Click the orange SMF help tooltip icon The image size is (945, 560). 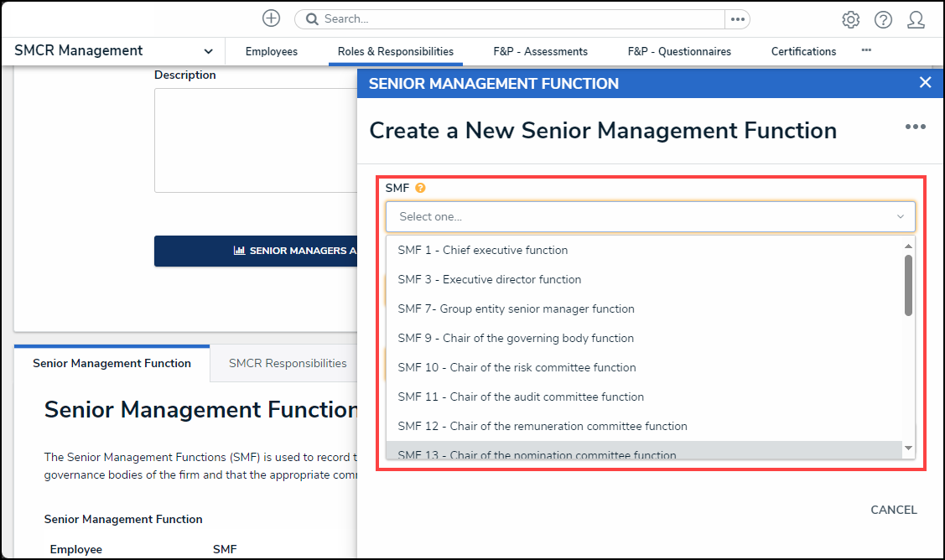[x=420, y=188]
